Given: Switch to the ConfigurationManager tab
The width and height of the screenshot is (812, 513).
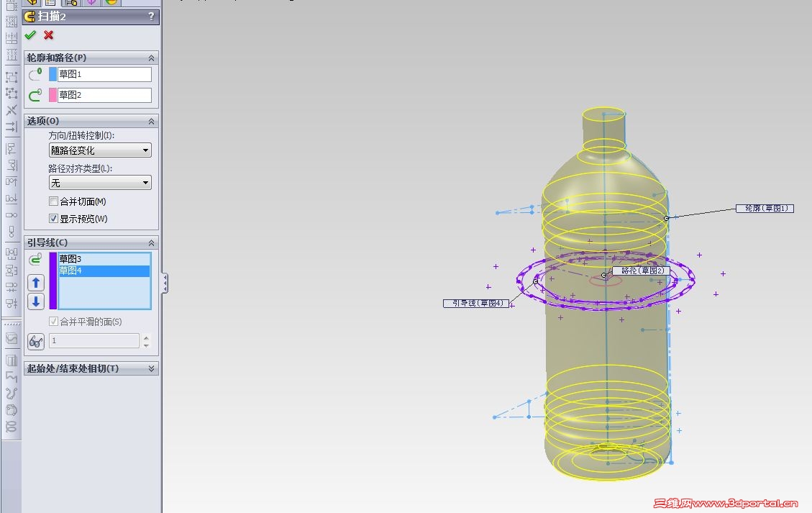Looking at the screenshot, I should [71, 2].
